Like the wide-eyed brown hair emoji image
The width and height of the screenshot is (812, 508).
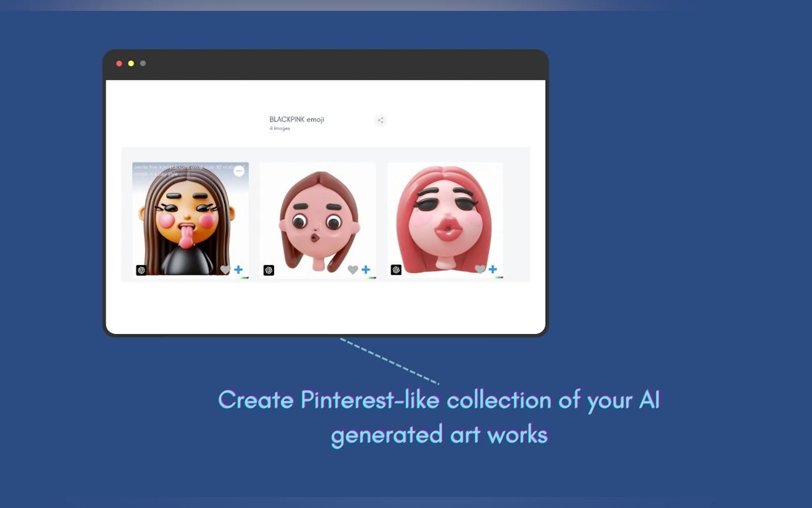(353, 269)
